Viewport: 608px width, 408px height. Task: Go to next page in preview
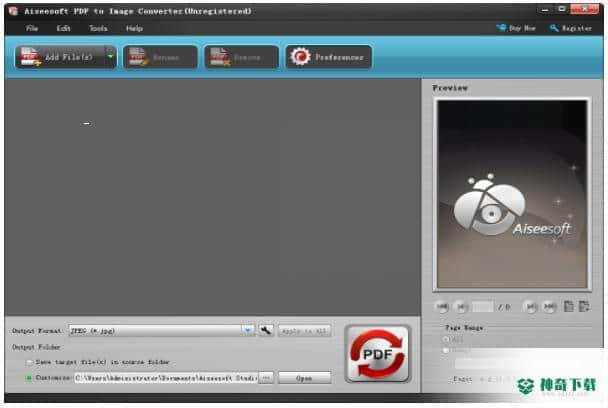(x=530, y=307)
